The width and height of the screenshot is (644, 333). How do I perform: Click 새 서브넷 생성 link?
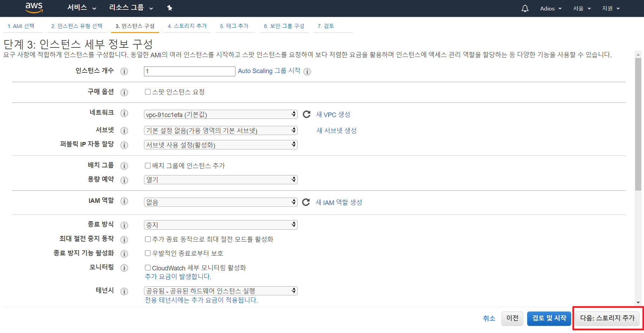coord(336,130)
